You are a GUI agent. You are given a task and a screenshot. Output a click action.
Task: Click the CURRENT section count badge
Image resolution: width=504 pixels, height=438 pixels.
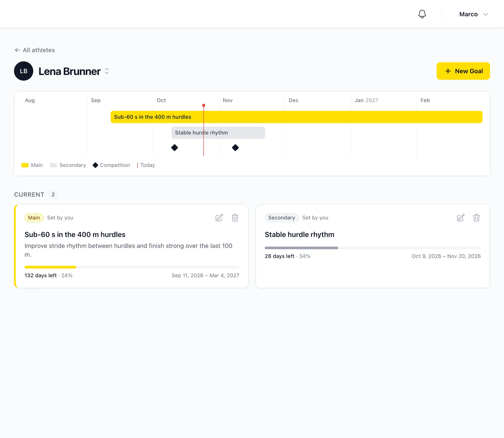pyautogui.click(x=53, y=194)
